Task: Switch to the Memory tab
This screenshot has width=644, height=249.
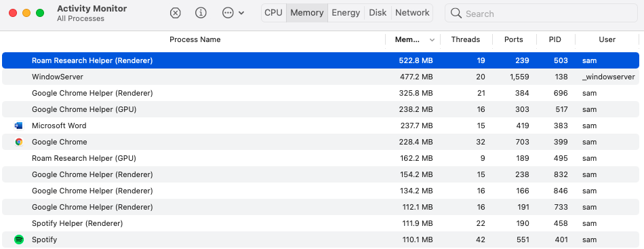Action: pos(307,13)
